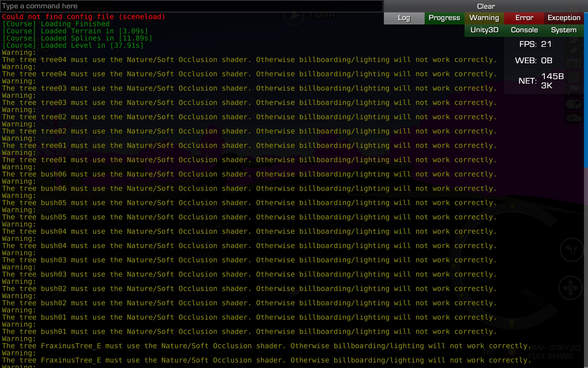Screen dimensions: 588x368
Task: Click the grid icon at right edge
Action: point(573,78)
